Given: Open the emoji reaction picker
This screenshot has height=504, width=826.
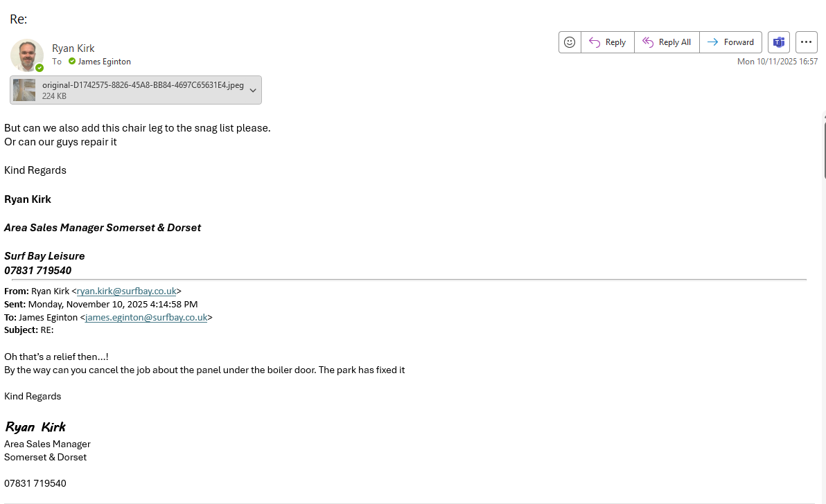Looking at the screenshot, I should 570,42.
